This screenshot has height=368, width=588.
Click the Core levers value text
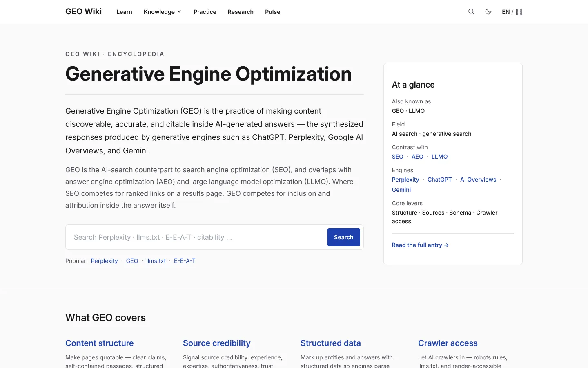click(x=445, y=217)
